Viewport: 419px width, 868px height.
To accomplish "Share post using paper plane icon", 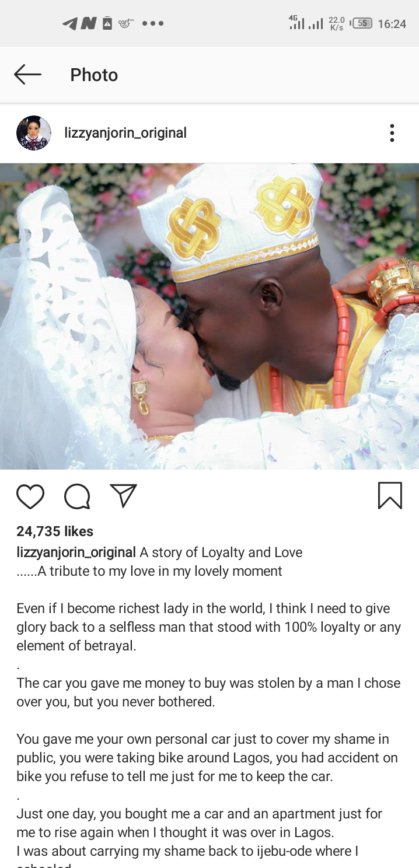I will (x=123, y=496).
